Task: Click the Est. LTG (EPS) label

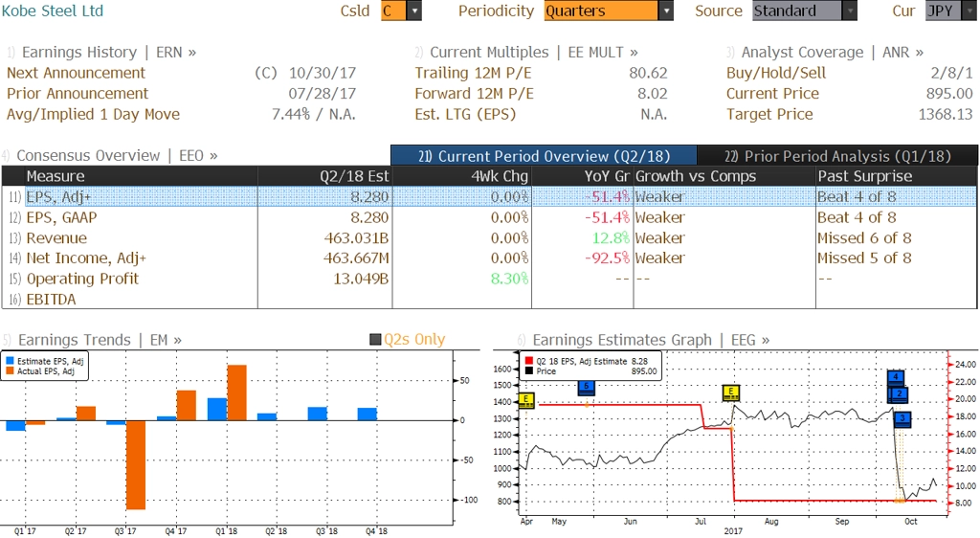Action: pyautogui.click(x=466, y=114)
